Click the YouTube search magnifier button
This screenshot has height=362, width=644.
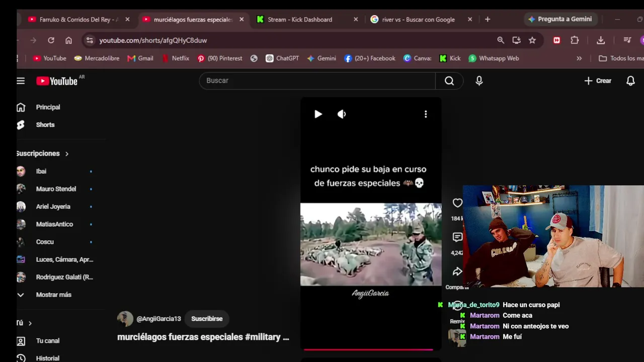point(449,80)
